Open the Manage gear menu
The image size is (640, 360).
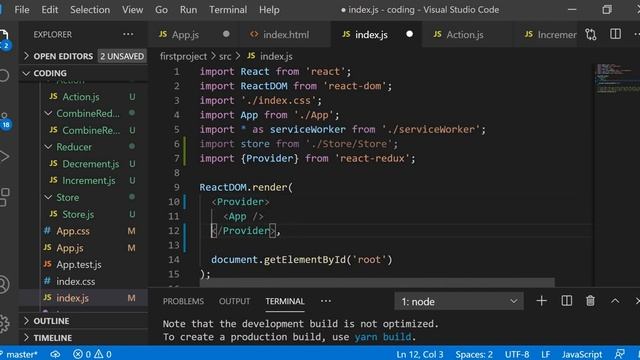[4, 323]
